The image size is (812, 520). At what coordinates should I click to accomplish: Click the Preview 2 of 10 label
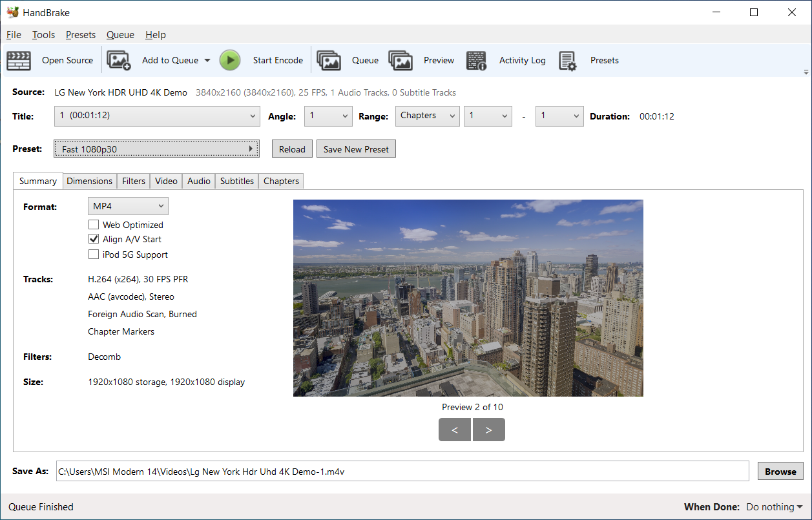tap(472, 407)
